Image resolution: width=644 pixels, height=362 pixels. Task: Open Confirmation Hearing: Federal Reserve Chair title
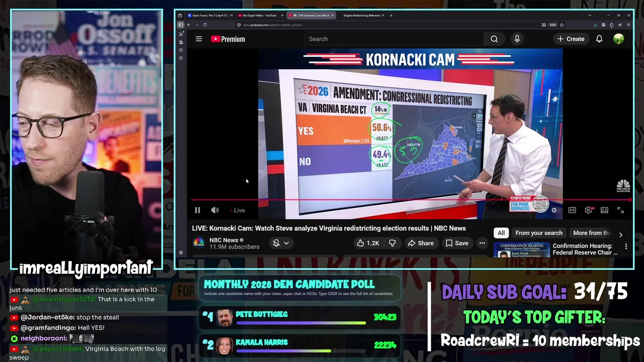tap(585, 249)
